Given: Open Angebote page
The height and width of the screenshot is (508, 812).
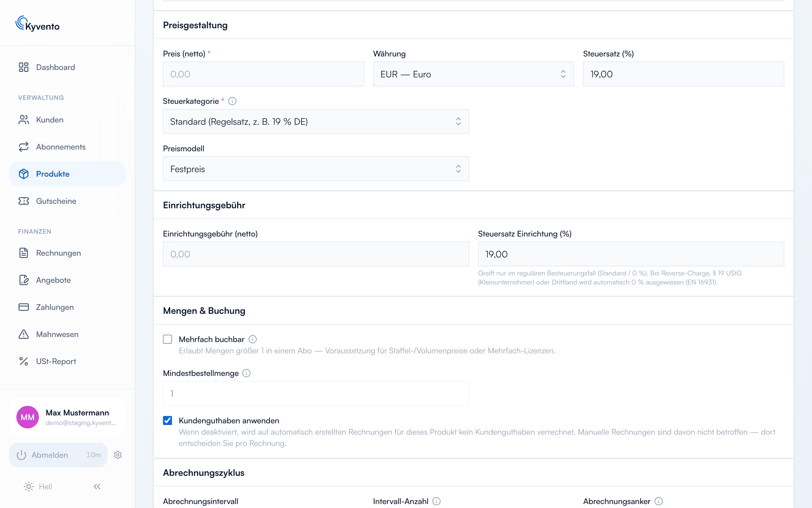Looking at the screenshot, I should 67,280.
